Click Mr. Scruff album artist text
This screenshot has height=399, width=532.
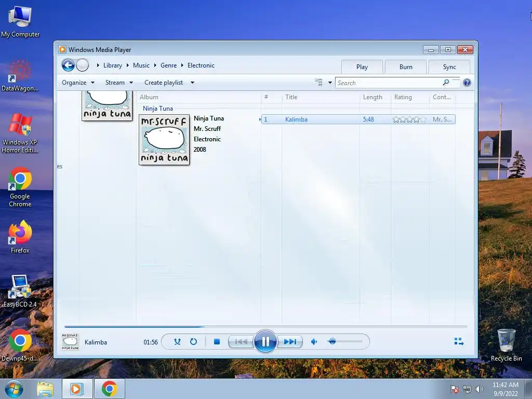pyautogui.click(x=207, y=129)
